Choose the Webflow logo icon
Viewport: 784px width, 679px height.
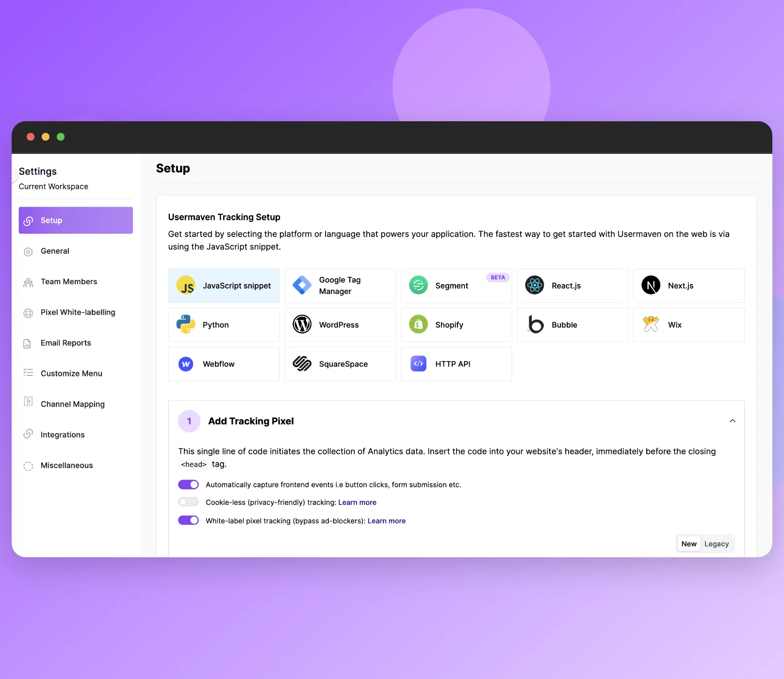click(186, 364)
